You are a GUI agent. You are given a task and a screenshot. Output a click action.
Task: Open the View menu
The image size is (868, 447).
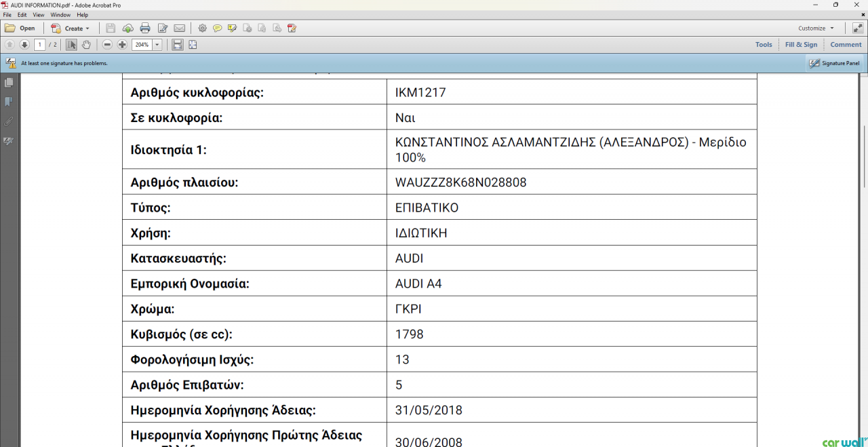click(x=39, y=15)
